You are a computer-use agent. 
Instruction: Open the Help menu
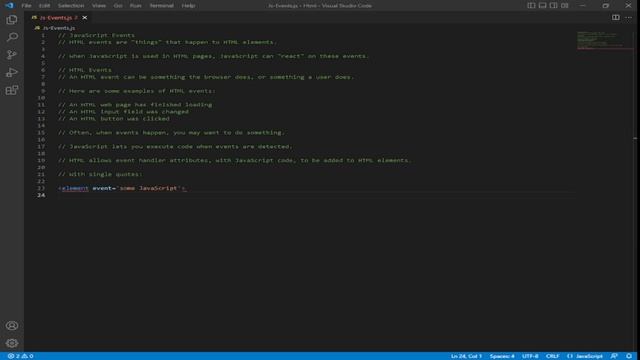(188, 6)
